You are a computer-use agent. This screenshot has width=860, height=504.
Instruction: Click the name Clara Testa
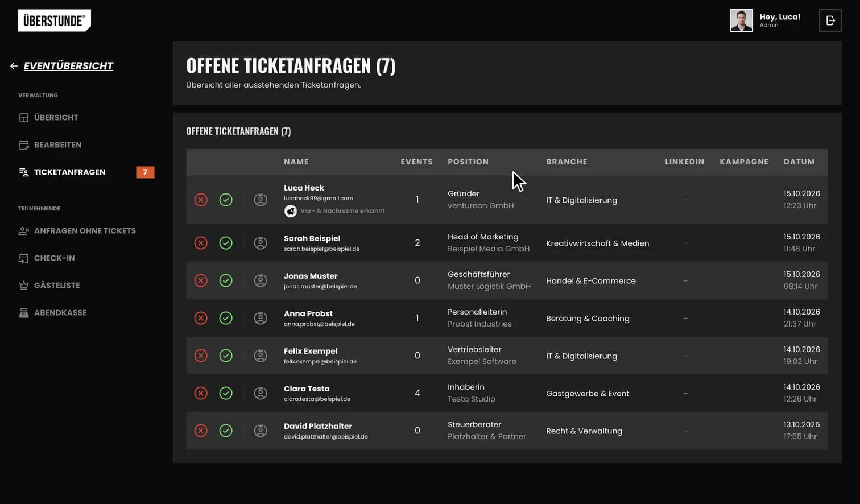pyautogui.click(x=307, y=389)
